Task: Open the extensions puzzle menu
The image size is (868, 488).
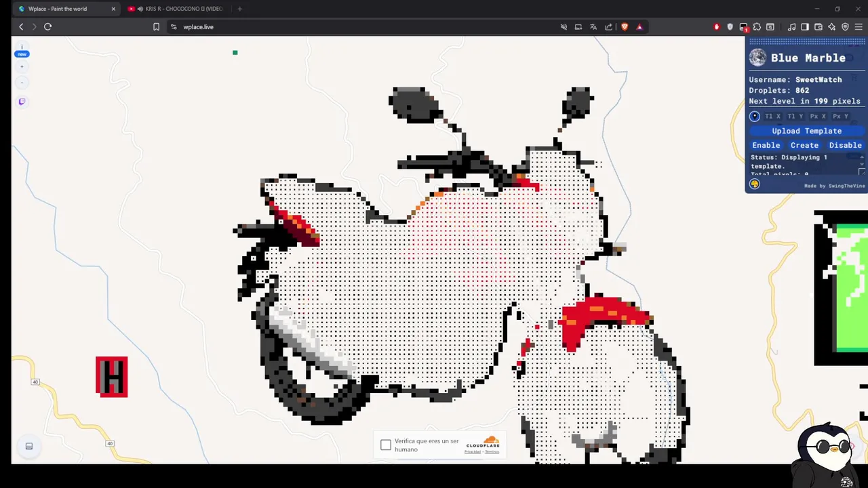Action: 757,26
